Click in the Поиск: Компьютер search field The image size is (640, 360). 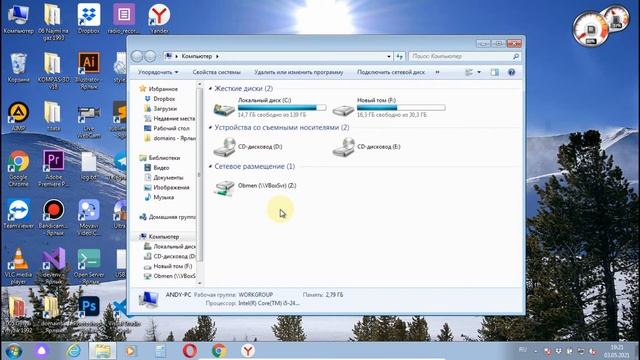point(459,56)
